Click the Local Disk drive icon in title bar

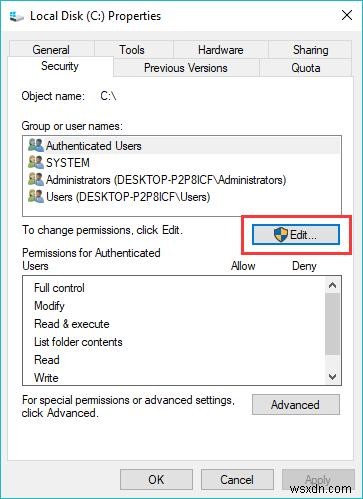coord(16,16)
